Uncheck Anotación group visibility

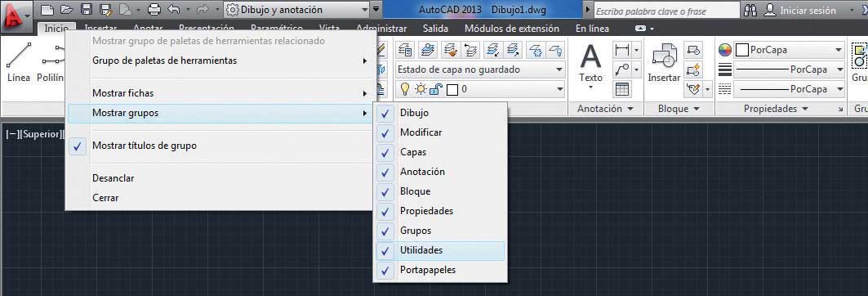click(439, 172)
